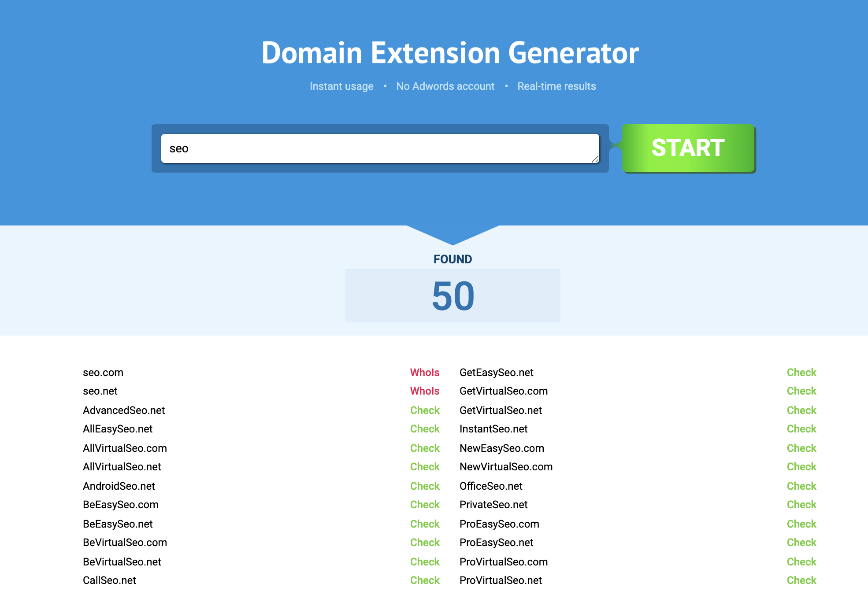The image size is (868, 591).
Task: Open WhoIs for seo.com
Action: click(425, 373)
